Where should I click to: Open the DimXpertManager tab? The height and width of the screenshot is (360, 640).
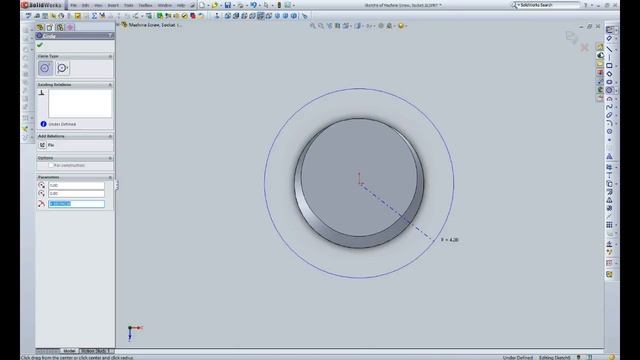(x=70, y=27)
